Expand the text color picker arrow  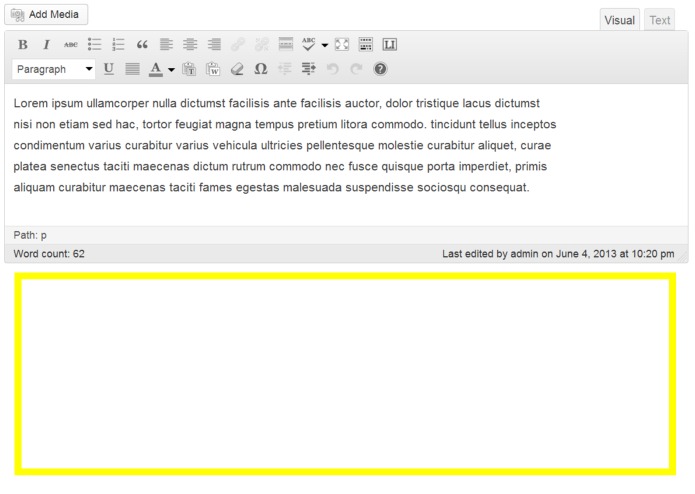click(171, 69)
